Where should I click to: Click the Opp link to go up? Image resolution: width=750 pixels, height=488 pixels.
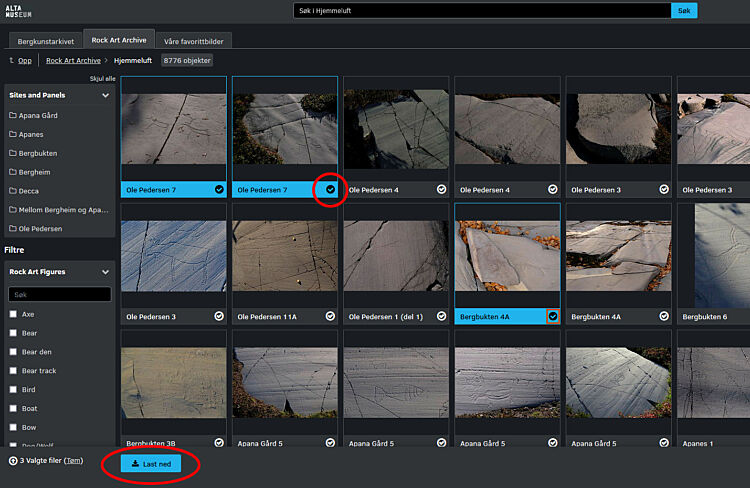(x=25, y=60)
